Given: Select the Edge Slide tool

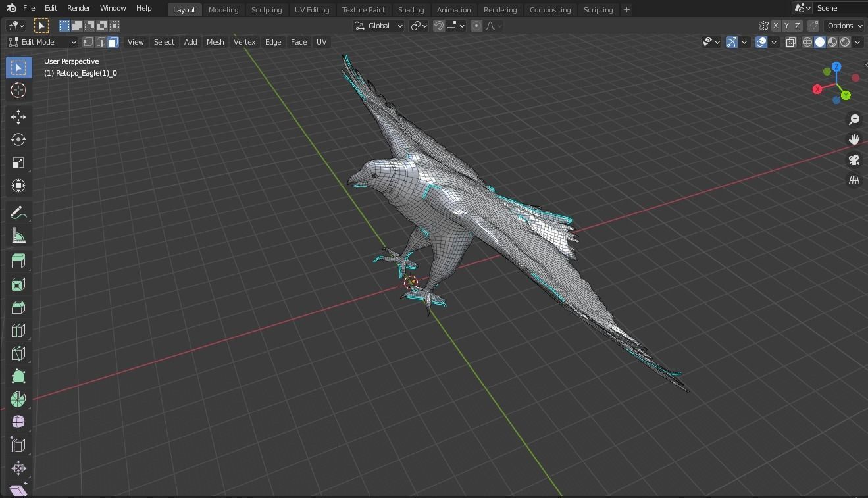Looking at the screenshot, I should [x=18, y=445].
